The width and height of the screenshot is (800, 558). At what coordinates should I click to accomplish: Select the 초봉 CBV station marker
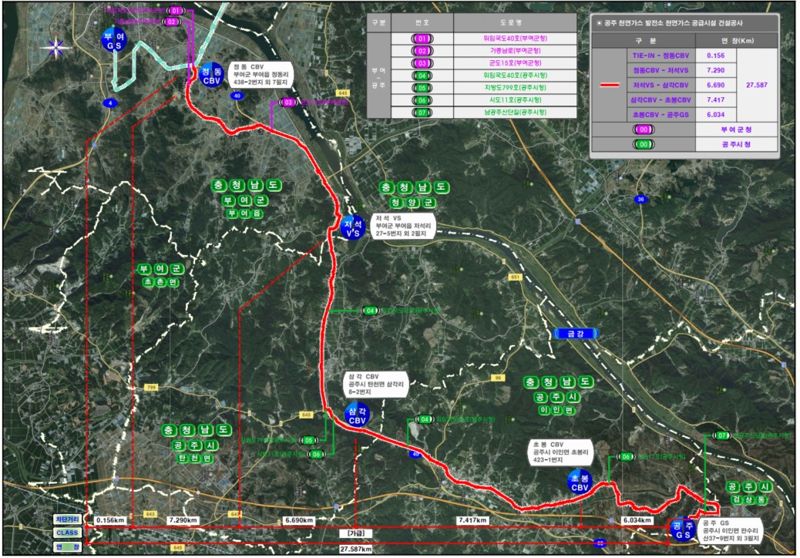(577, 482)
